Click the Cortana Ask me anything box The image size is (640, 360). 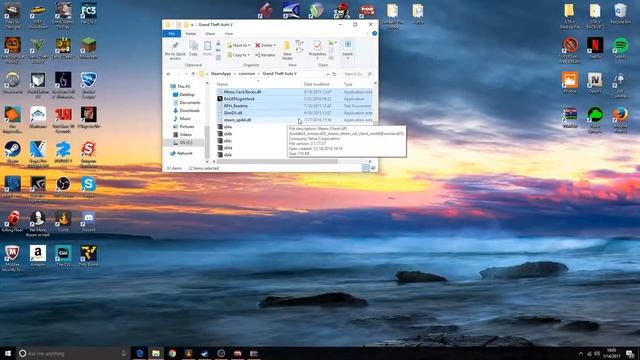click(73, 353)
